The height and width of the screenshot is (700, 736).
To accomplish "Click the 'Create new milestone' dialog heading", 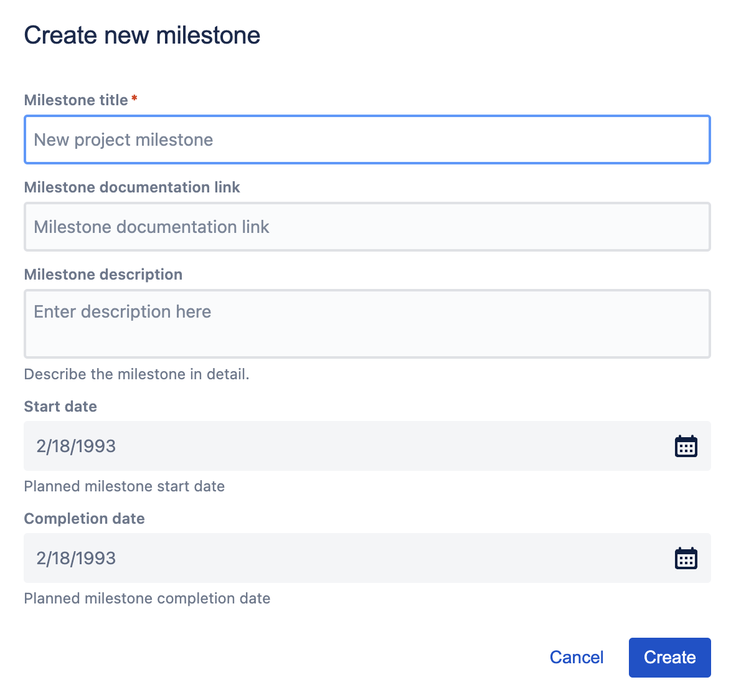I will point(142,35).
